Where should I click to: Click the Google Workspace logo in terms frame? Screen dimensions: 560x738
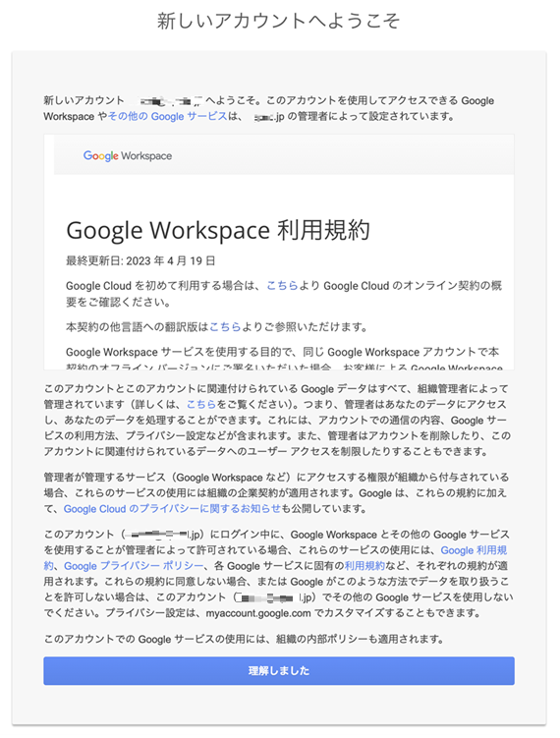(128, 156)
